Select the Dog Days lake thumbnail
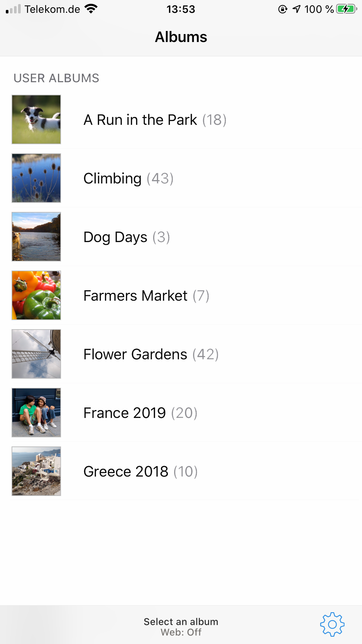 [x=36, y=237]
